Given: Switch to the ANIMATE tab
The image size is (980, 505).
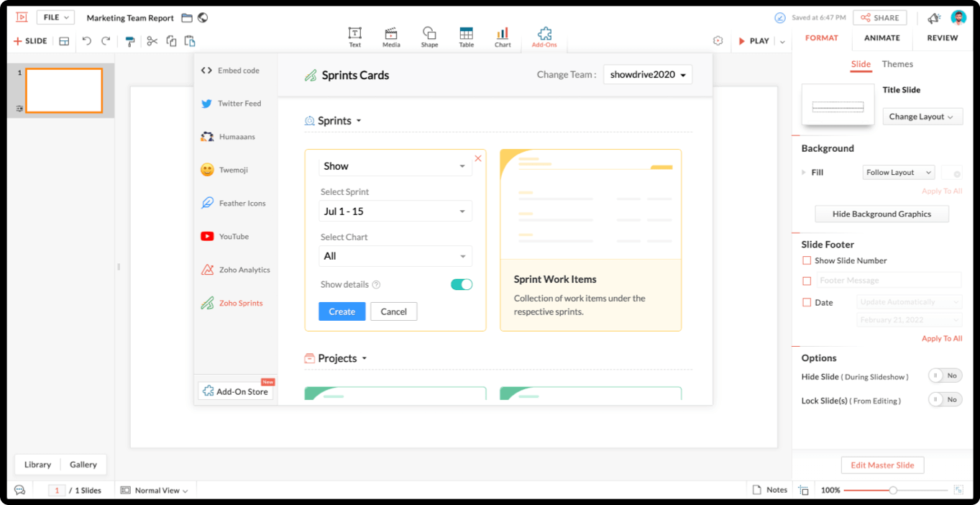Looking at the screenshot, I should [882, 38].
